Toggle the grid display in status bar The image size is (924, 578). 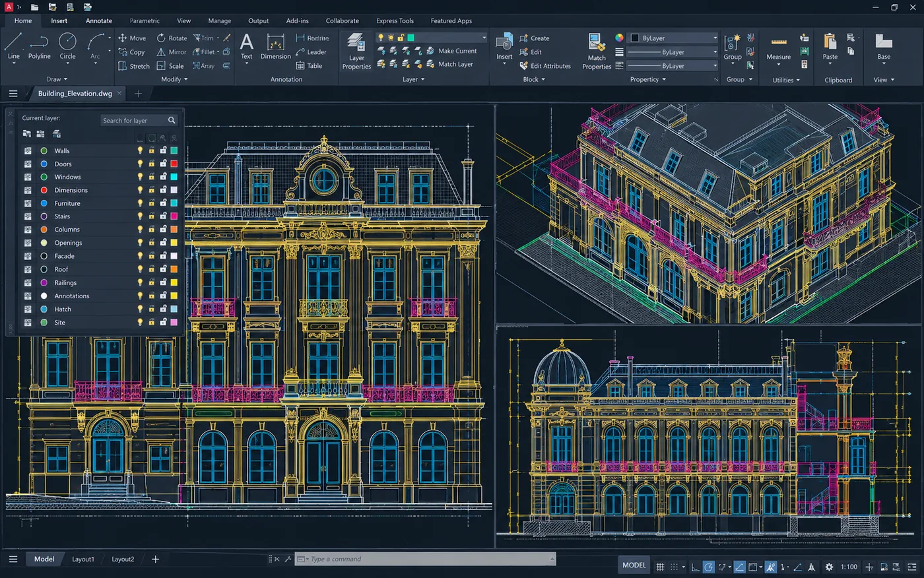pyautogui.click(x=660, y=567)
